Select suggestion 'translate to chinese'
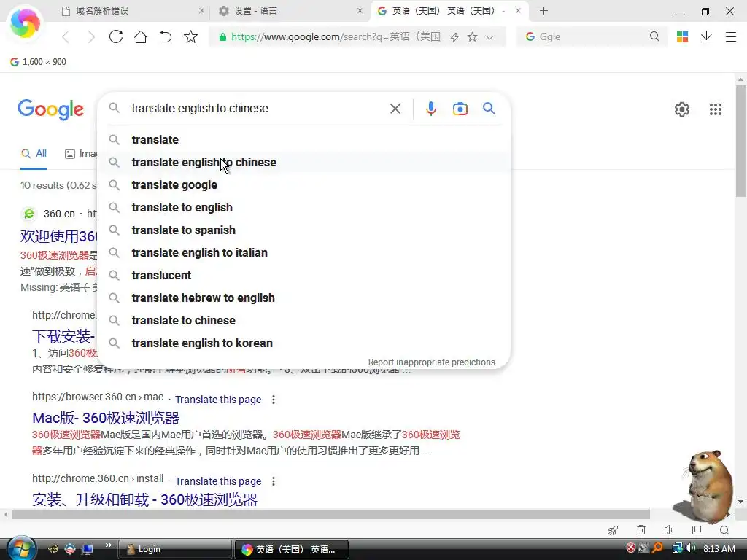Screen dimensions: 747x560 [304, 321]
